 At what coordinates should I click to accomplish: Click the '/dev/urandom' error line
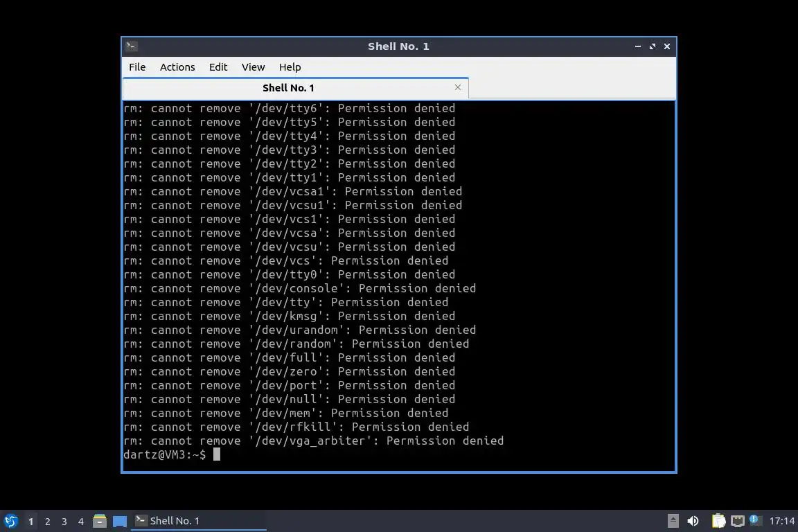tap(300, 330)
